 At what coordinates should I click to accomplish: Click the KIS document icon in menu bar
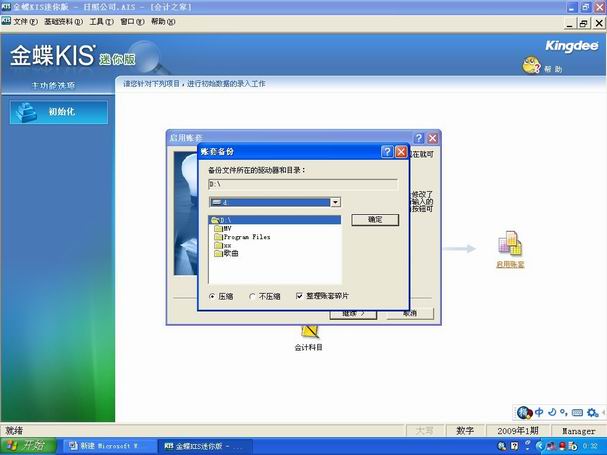tap(6, 21)
